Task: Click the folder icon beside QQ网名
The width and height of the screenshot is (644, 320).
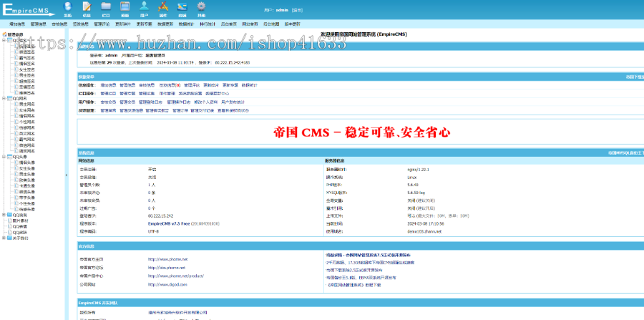Action: coord(9,99)
